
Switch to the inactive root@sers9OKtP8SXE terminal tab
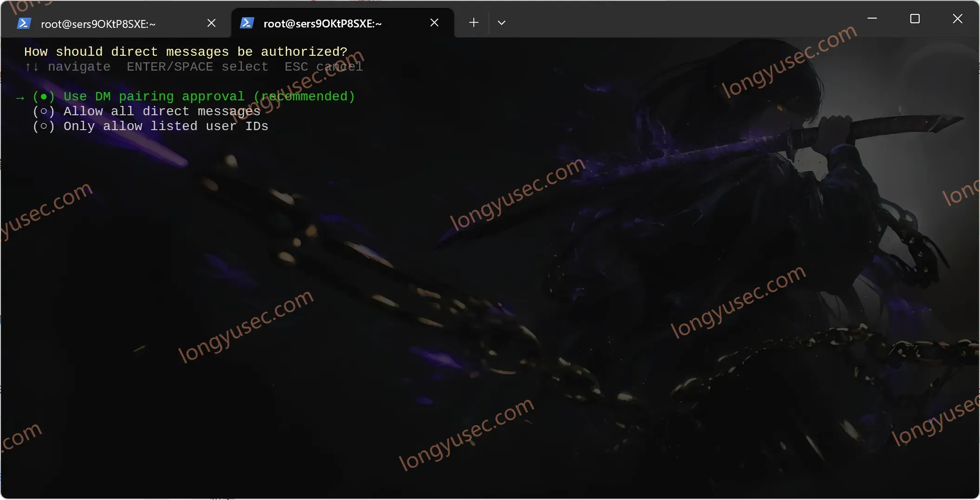tap(116, 23)
